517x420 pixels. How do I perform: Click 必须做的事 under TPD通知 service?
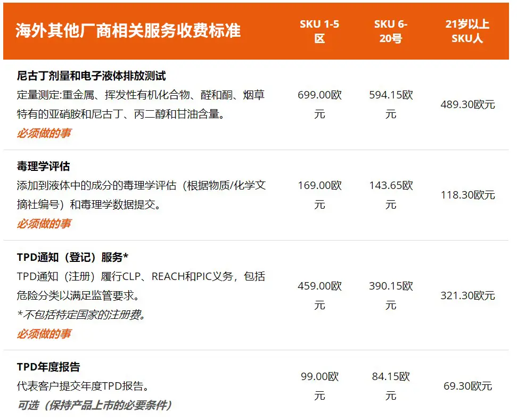point(44,334)
